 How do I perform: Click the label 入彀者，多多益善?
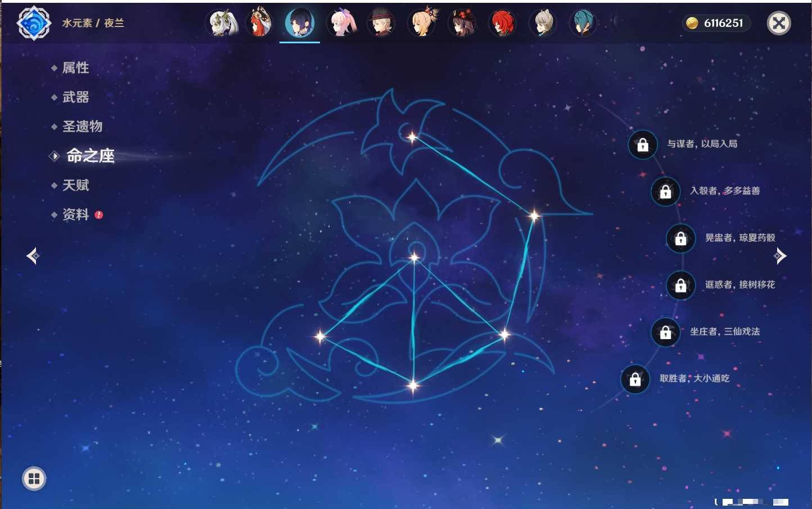(725, 191)
